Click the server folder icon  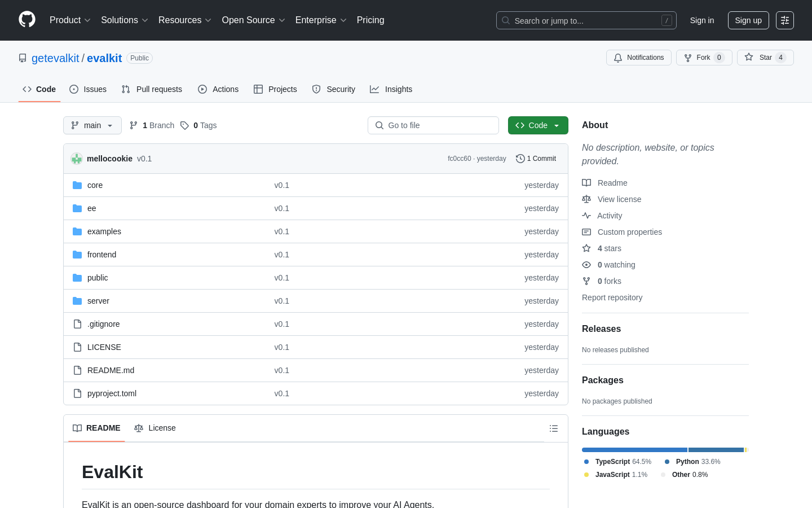pos(77,301)
